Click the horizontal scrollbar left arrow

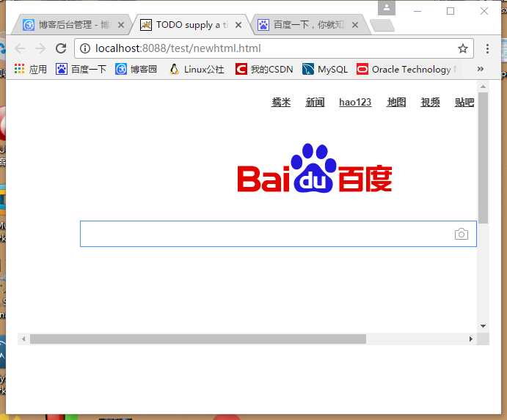[23, 339]
